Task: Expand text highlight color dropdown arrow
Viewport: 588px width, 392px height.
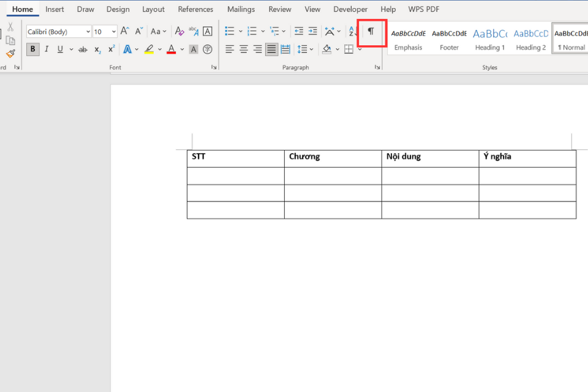Action: point(160,49)
